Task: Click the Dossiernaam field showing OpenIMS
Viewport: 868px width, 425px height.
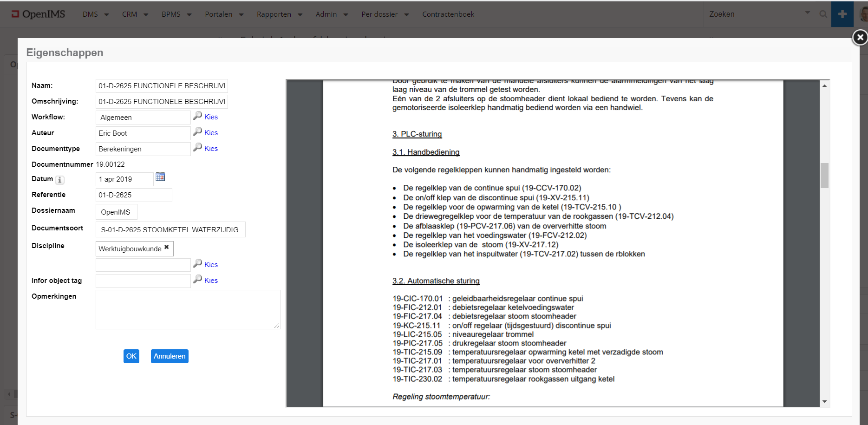Action: 116,212
